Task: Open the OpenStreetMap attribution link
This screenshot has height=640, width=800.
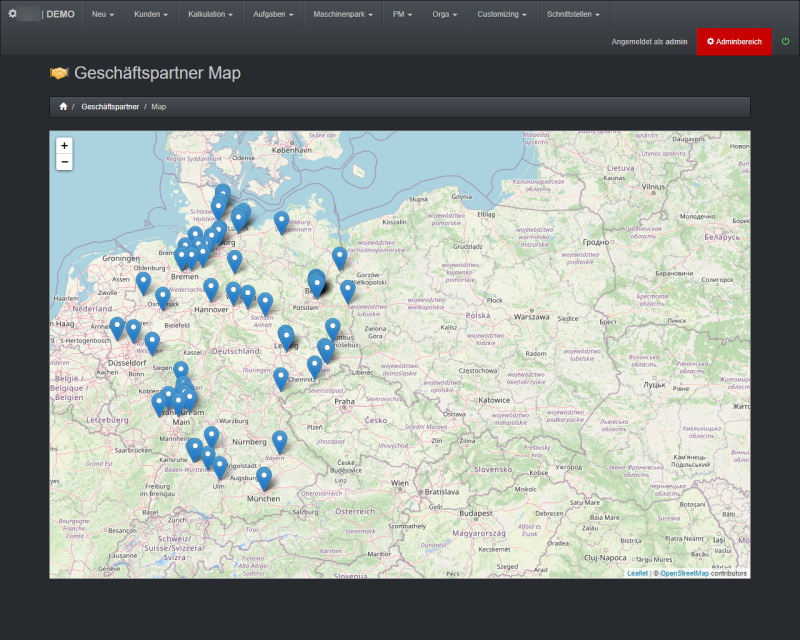Action: pos(684,573)
